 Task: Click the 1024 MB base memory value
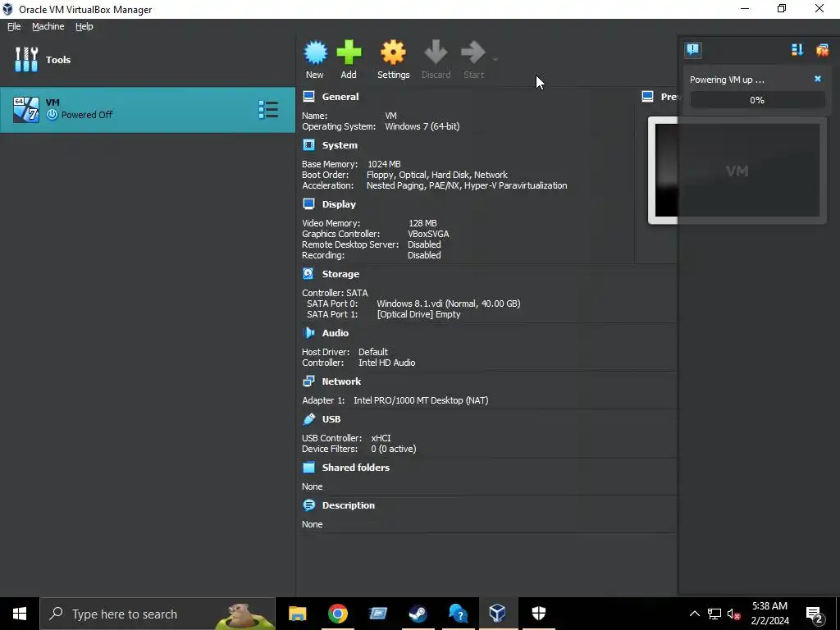pyautogui.click(x=384, y=164)
